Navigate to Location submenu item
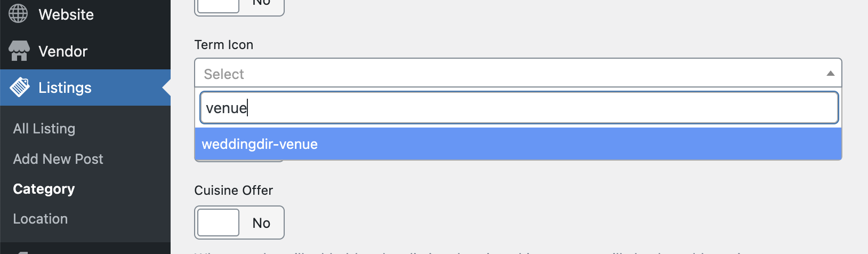 [x=41, y=219]
